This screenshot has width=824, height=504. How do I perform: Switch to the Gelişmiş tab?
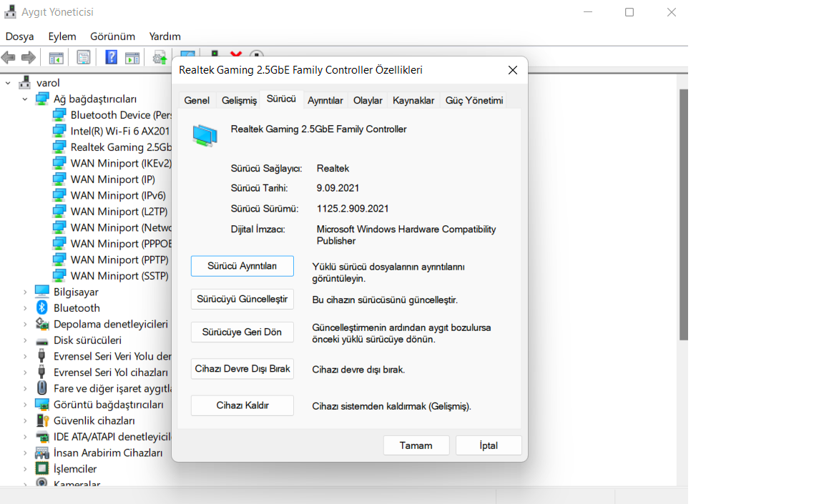coord(239,100)
